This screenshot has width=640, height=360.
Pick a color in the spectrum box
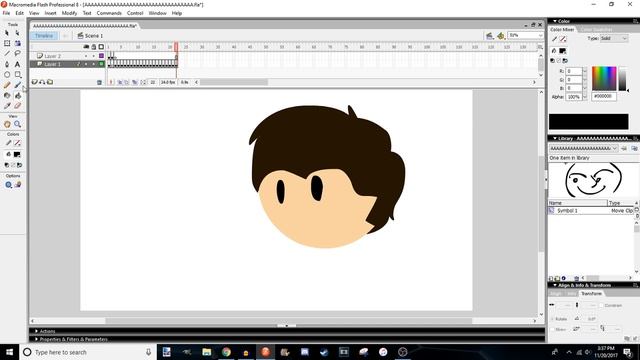click(604, 78)
